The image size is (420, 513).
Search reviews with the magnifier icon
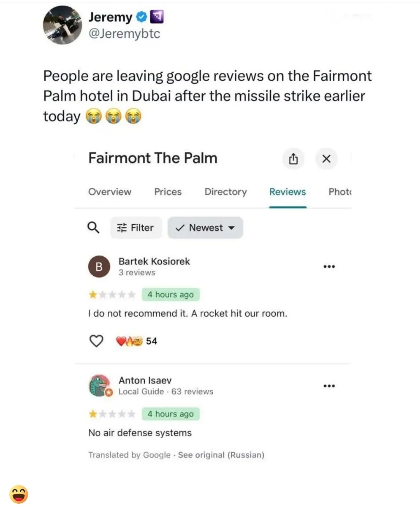[x=93, y=228]
